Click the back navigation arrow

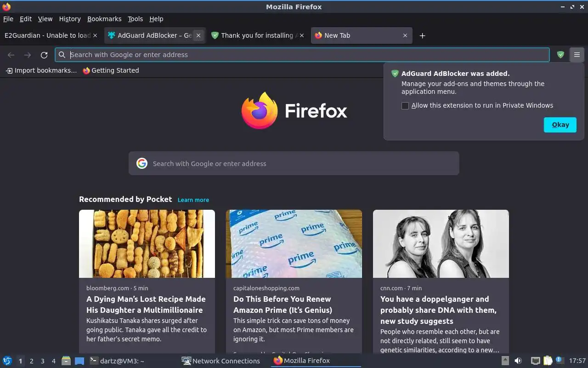click(11, 55)
